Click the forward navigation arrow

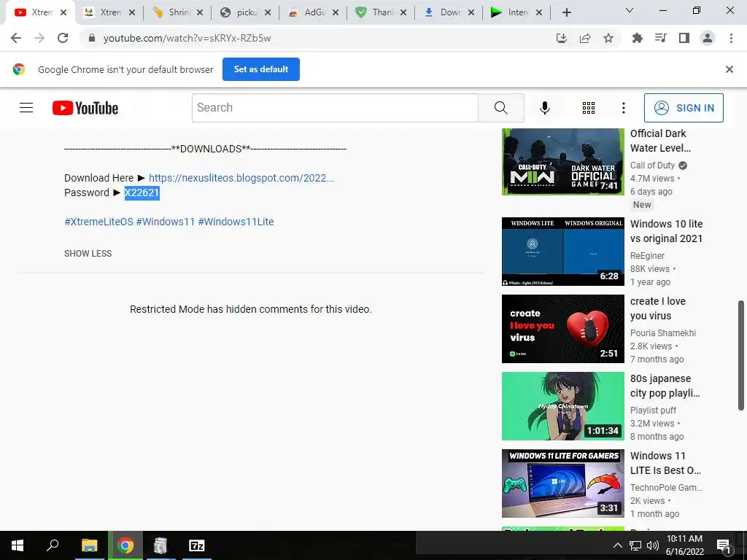pos(39,38)
